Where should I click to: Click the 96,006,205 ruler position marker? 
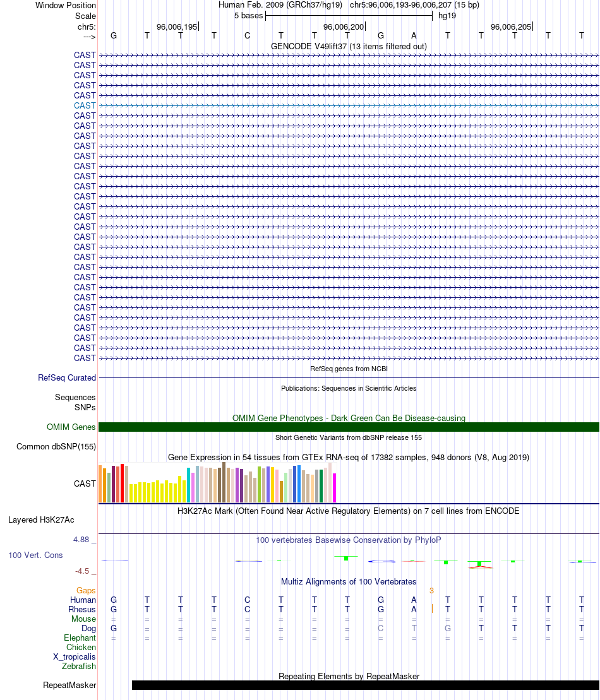pos(511,27)
